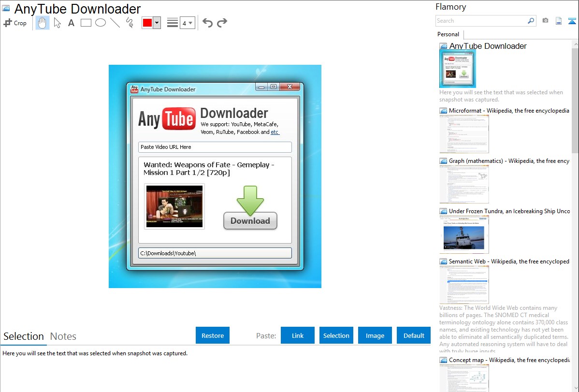Click the snapshot list vertical scrollbar
The width and height of the screenshot is (579, 392).
click(575, 100)
